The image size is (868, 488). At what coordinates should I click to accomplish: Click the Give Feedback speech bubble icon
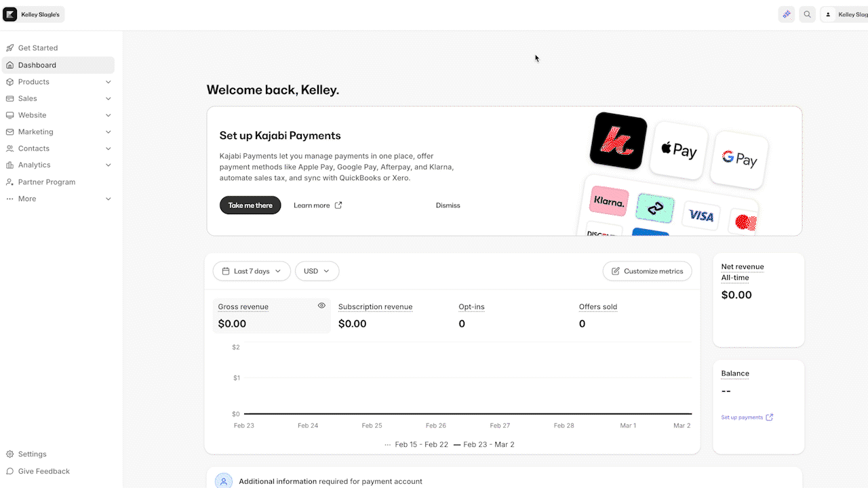10,471
